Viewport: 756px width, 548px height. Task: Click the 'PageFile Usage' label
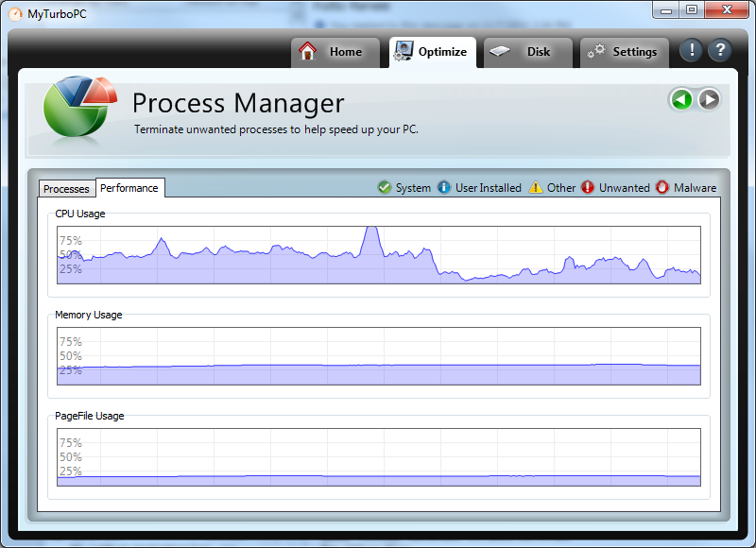pyautogui.click(x=90, y=416)
